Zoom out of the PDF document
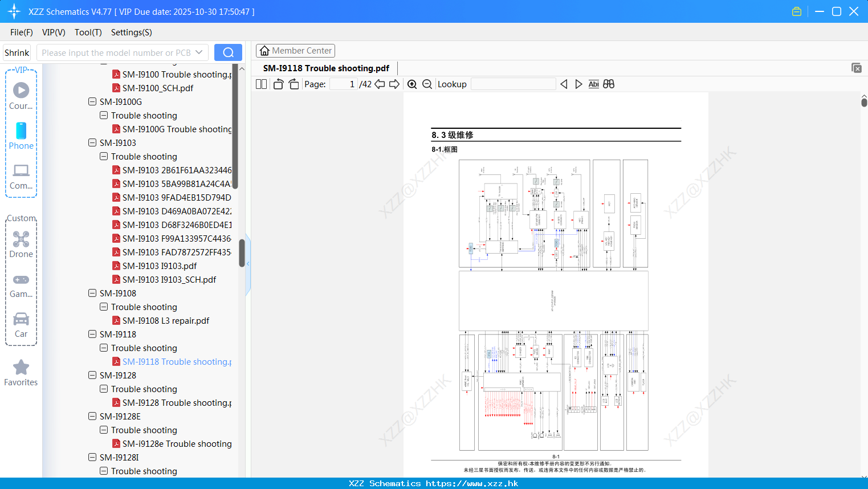This screenshot has width=868, height=489. click(427, 84)
